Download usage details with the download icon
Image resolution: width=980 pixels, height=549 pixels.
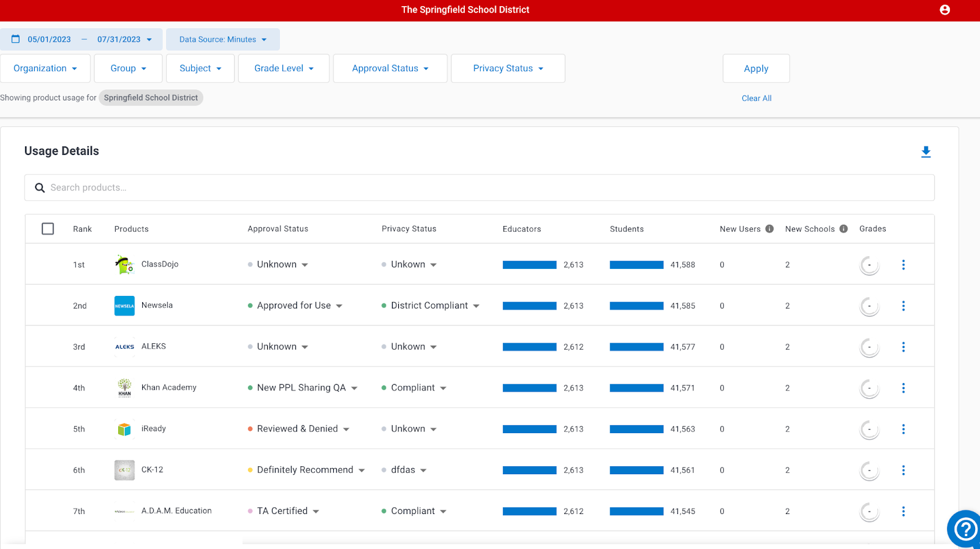tap(925, 151)
